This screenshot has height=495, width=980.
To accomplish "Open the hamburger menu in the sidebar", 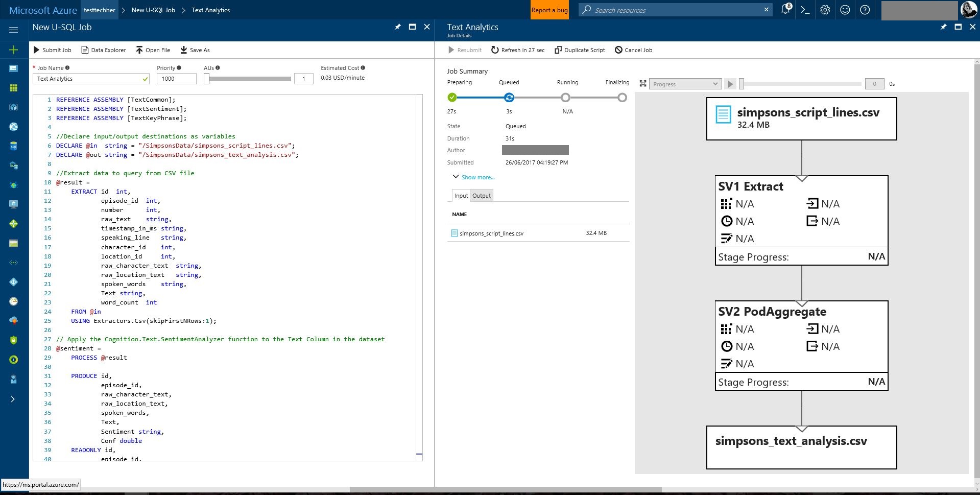I will point(14,30).
